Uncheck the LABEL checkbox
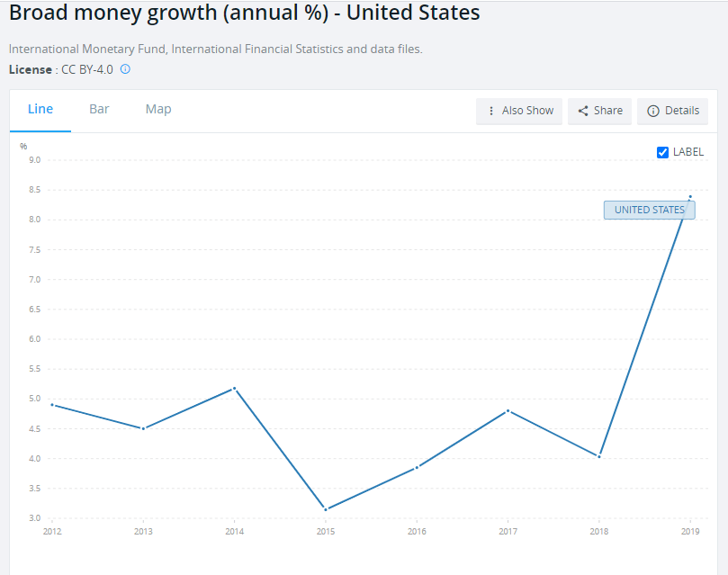This screenshot has height=575, width=728. pos(663,152)
